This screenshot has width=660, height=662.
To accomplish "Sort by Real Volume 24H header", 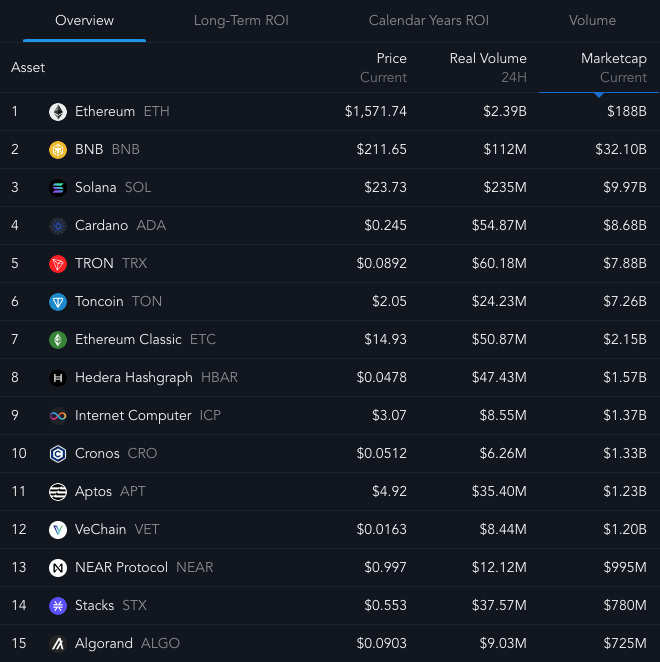I will pyautogui.click(x=488, y=68).
